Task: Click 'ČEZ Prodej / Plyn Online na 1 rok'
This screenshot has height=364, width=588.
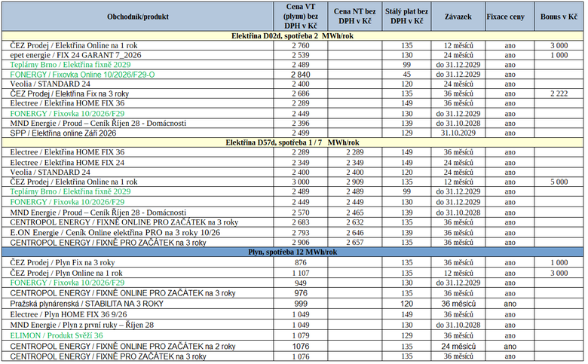Action: [x=66, y=274]
